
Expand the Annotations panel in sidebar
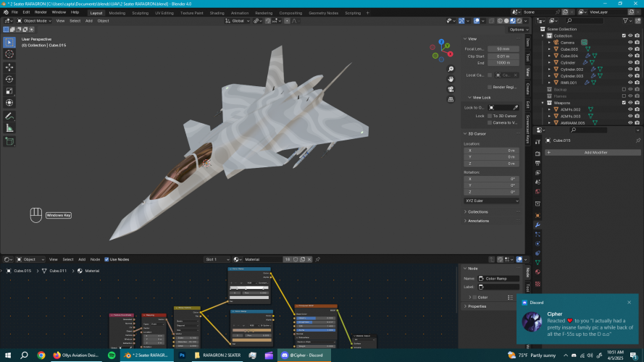[x=479, y=221]
